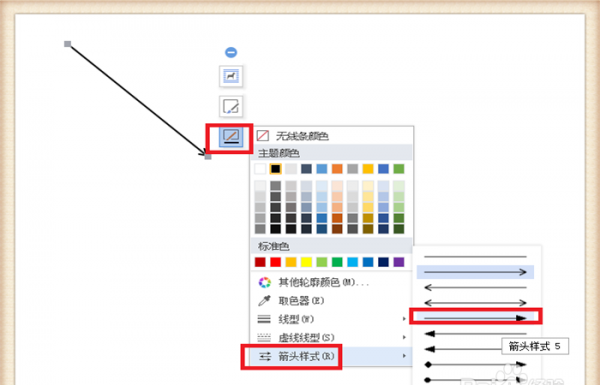Open the 虚线线型 menu entry
The width and height of the screenshot is (600, 385).
(332, 337)
